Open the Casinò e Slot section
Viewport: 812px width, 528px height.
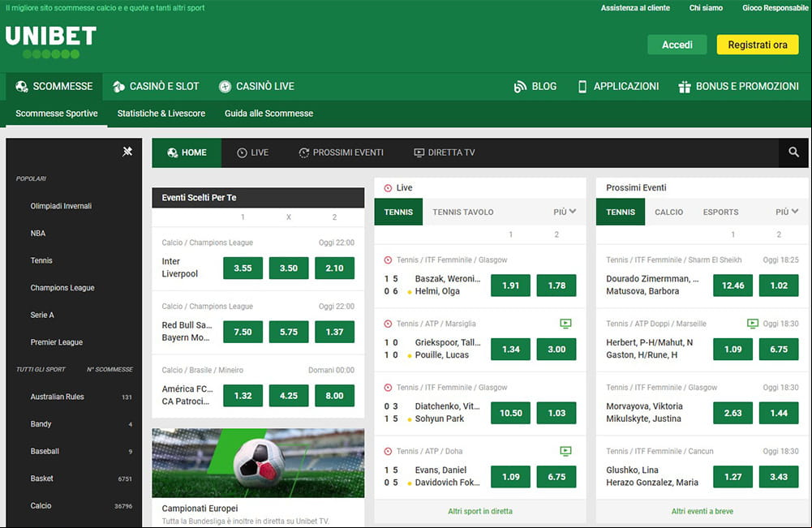(x=156, y=87)
